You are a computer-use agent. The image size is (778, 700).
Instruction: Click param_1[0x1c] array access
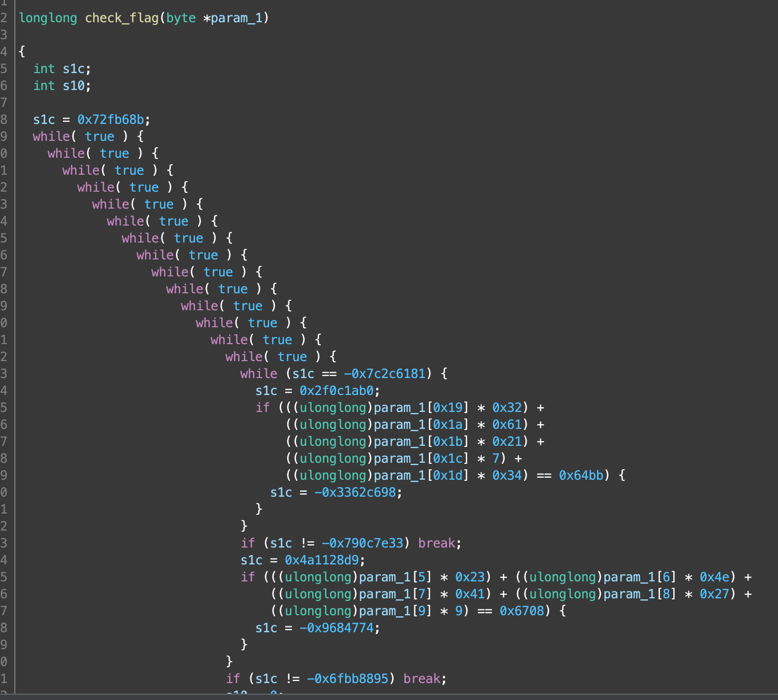point(422,459)
